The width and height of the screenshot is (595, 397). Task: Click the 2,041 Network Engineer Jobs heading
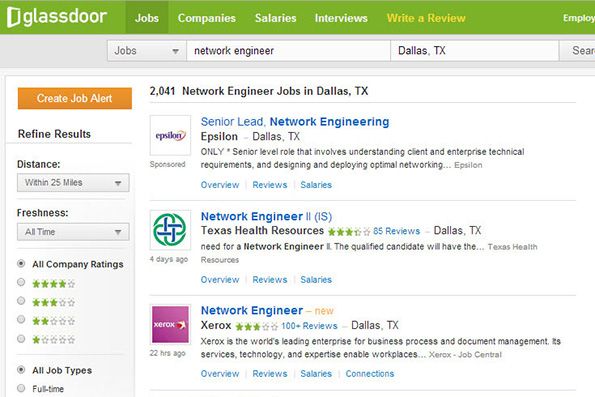[x=259, y=91]
